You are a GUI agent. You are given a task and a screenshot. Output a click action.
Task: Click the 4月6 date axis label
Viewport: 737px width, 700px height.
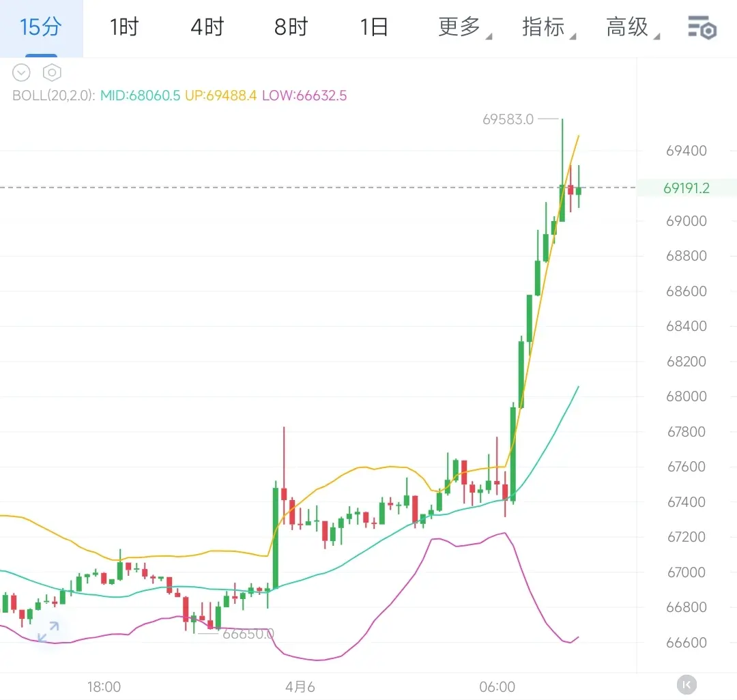pyautogui.click(x=300, y=687)
